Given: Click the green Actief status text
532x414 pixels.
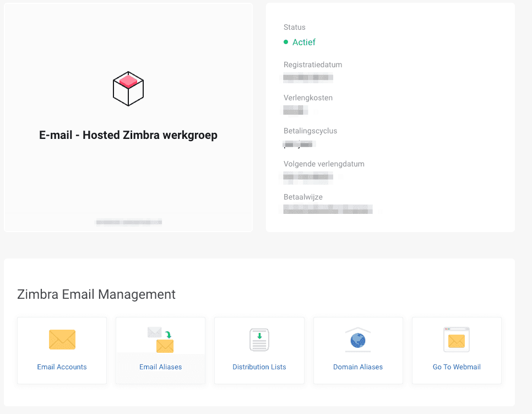Looking at the screenshot, I should point(304,42).
